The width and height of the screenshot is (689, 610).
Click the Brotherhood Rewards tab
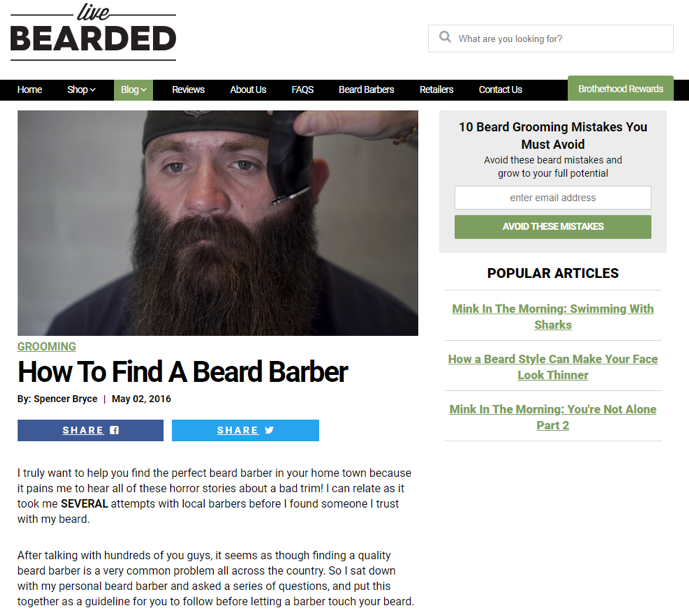point(620,89)
